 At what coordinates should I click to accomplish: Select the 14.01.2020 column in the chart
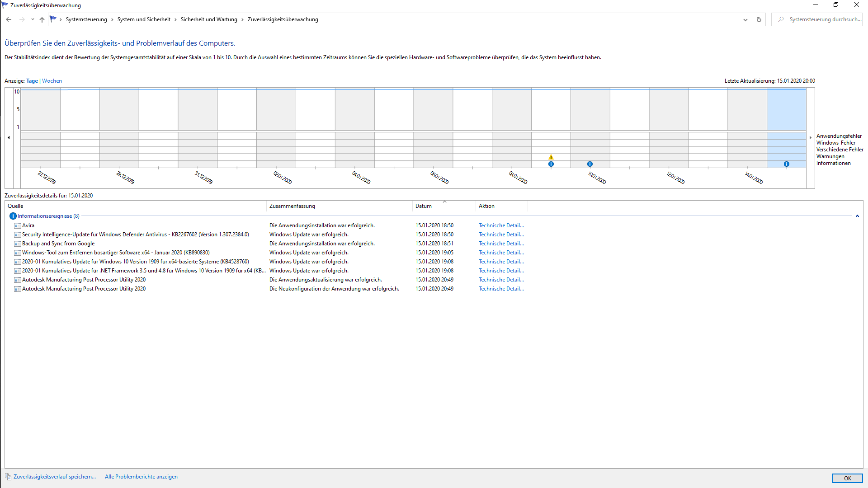(747, 128)
